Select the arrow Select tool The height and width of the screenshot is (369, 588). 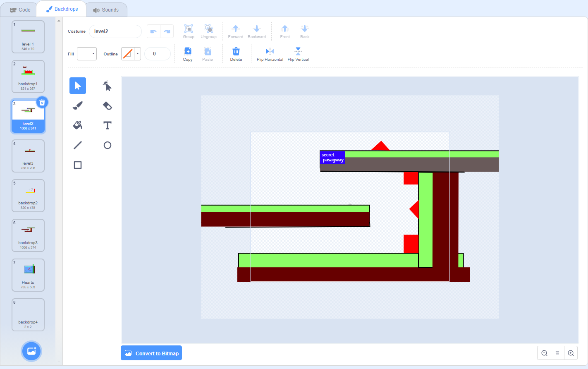78,86
